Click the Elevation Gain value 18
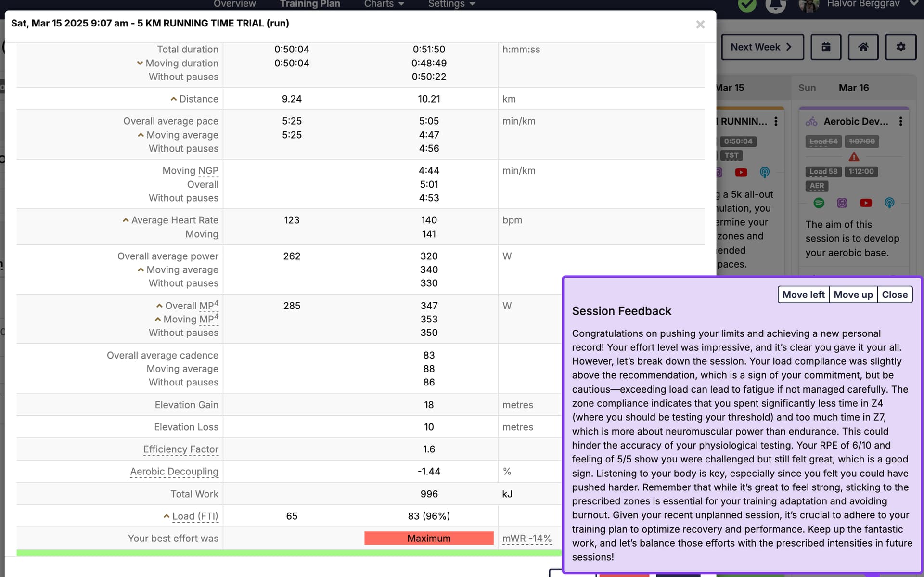The image size is (924, 577). [x=429, y=405]
